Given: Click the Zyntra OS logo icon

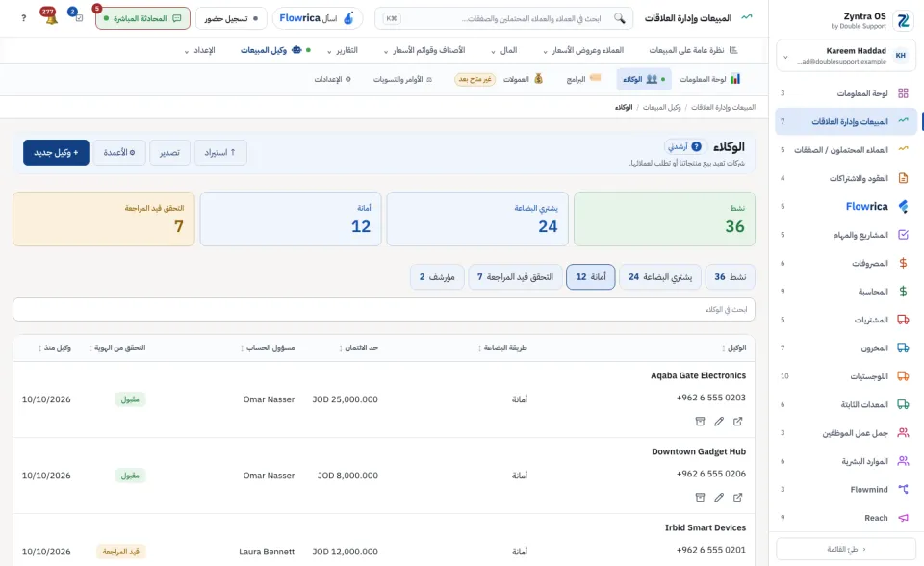Looking at the screenshot, I should 903,20.
